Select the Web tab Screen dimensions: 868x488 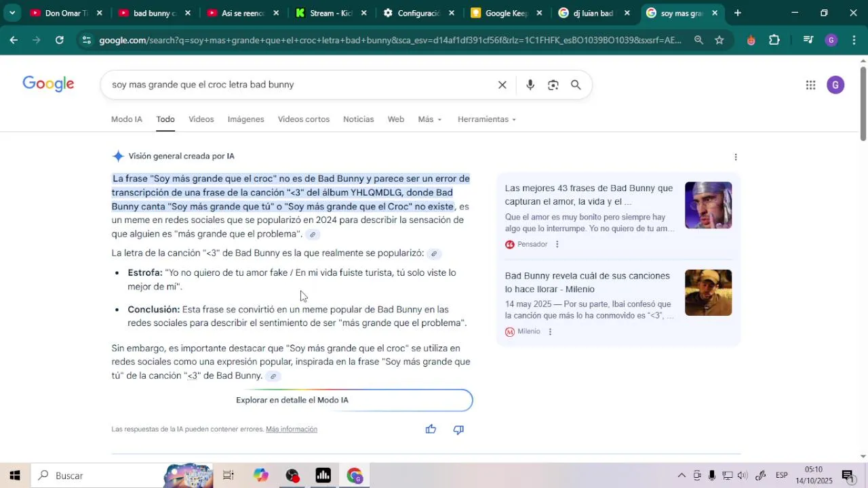coord(396,119)
